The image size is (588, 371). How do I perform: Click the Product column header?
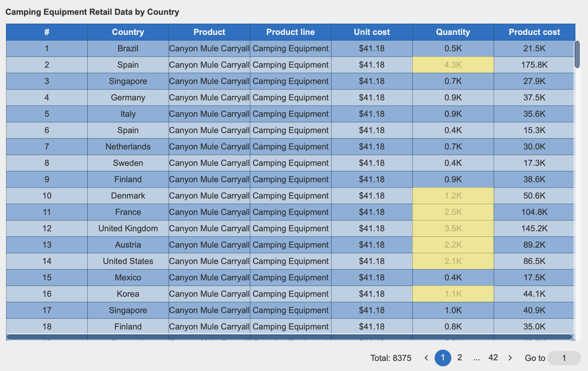(209, 32)
